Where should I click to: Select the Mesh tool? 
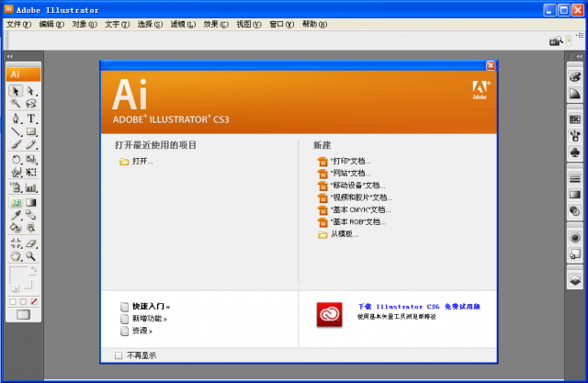pos(16,203)
